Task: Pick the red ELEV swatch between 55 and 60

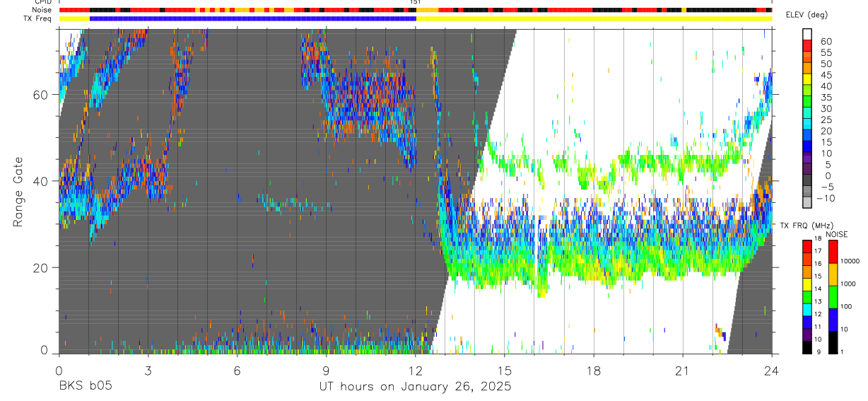Action: (x=808, y=45)
